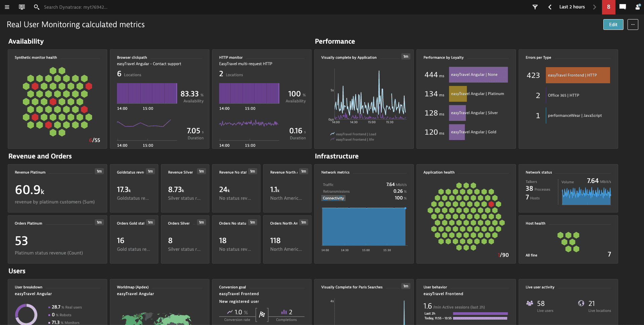This screenshot has height=325, width=644.
Task: Click the flag icon in Conversion goal tile
Action: (262, 315)
